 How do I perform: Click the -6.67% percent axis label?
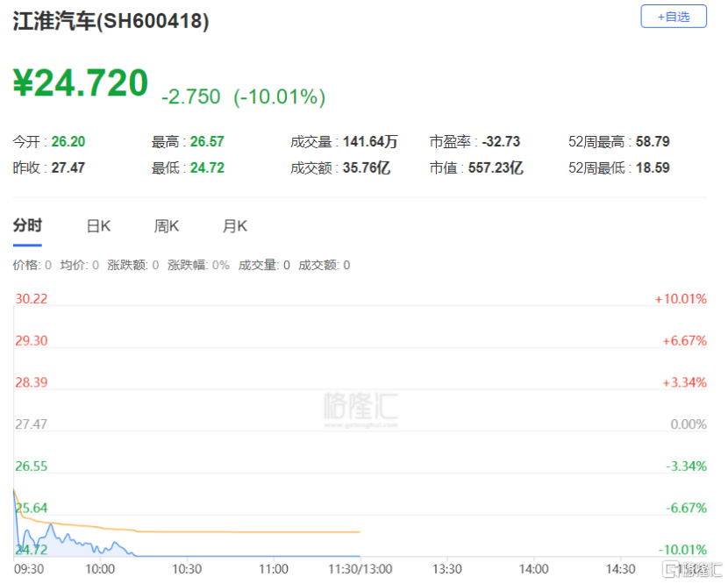tap(686, 508)
